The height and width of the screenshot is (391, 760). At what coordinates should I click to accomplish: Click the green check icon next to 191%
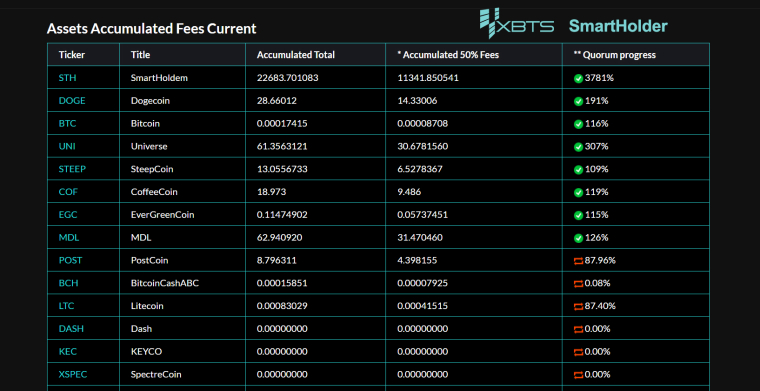(x=578, y=101)
